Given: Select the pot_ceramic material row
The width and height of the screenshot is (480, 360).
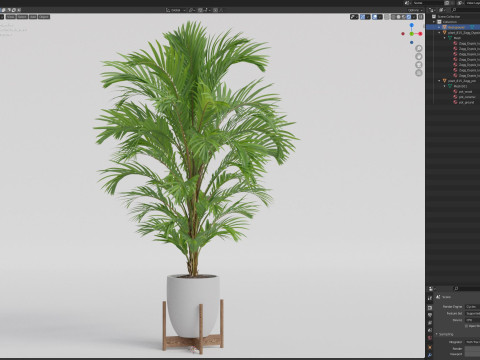Looking at the screenshot, I should [467, 97].
